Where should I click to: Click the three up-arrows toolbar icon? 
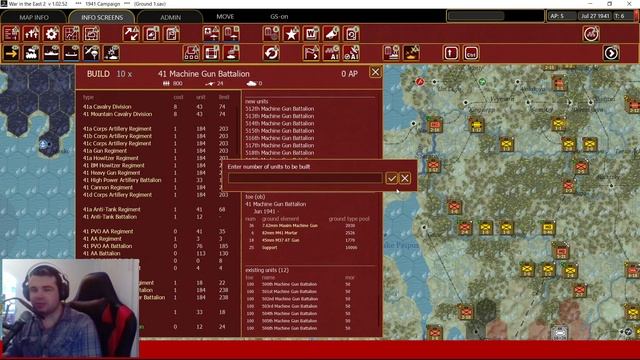[31, 33]
